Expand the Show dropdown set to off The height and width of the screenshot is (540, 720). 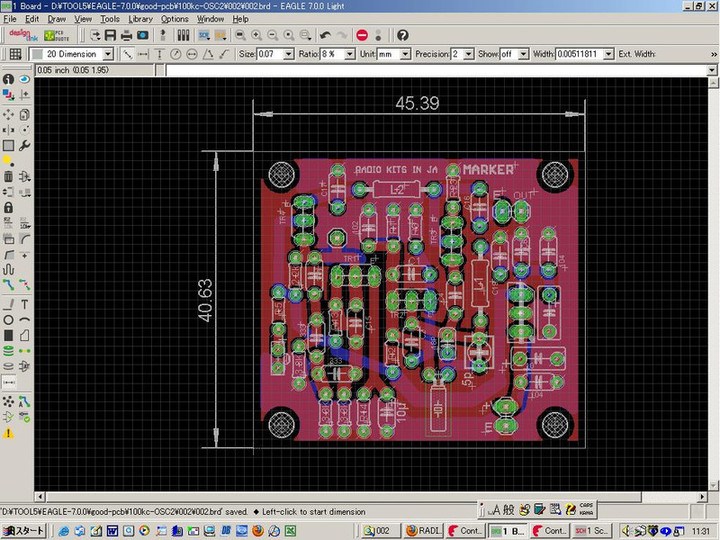point(524,54)
